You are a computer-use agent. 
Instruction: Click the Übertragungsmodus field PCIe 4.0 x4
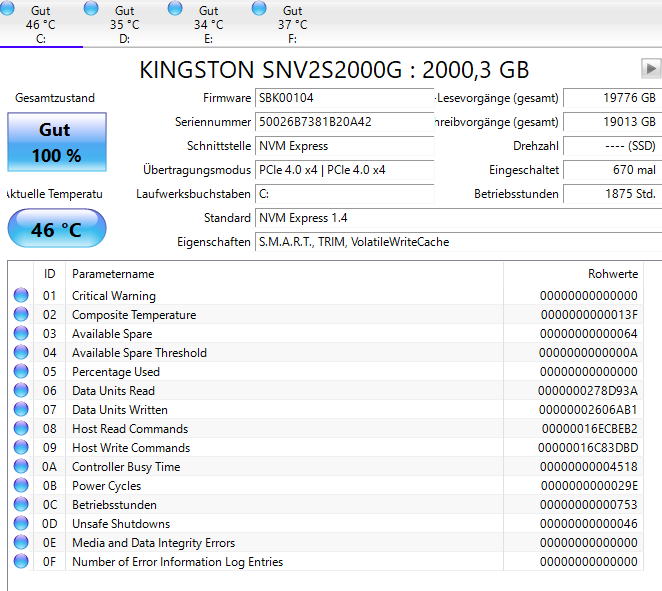click(345, 170)
